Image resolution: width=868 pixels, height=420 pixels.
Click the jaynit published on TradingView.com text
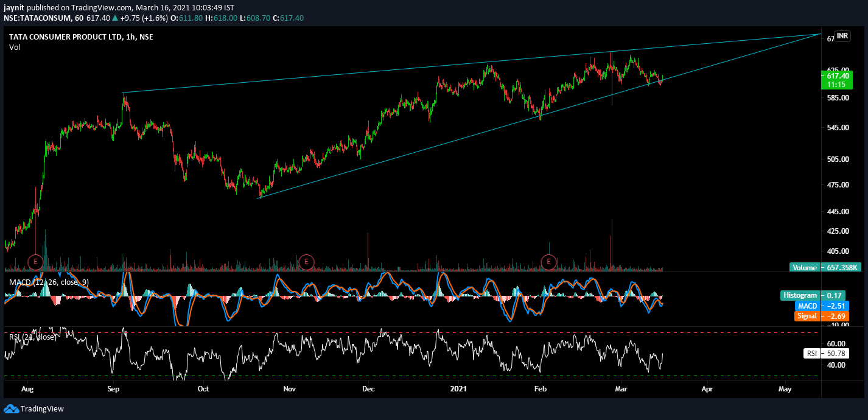[68, 7]
